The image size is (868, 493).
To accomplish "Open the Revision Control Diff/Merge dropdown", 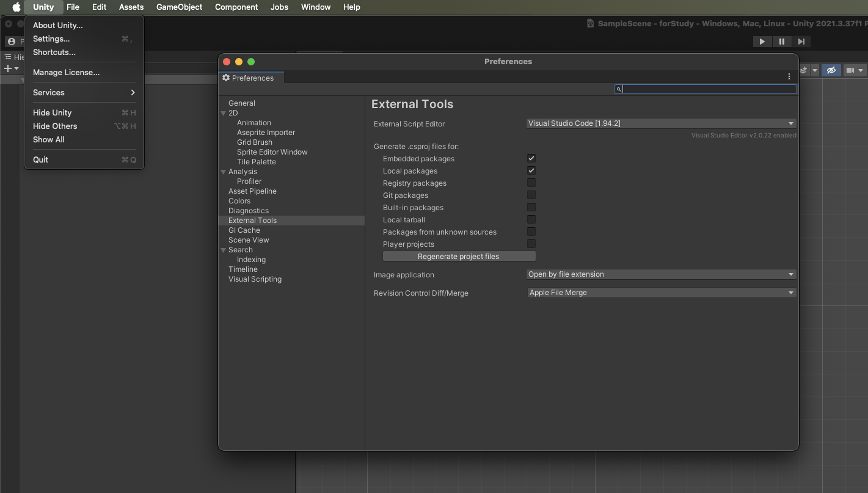I will [662, 293].
